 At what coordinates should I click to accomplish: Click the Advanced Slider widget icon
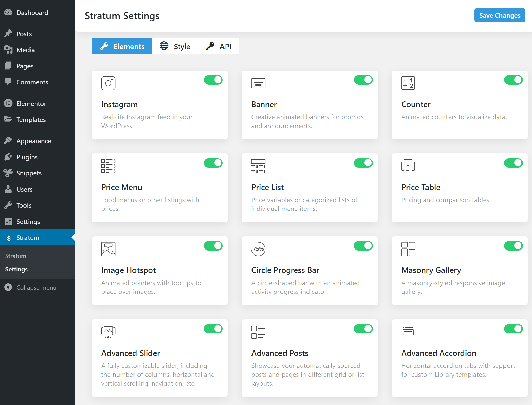(x=108, y=332)
